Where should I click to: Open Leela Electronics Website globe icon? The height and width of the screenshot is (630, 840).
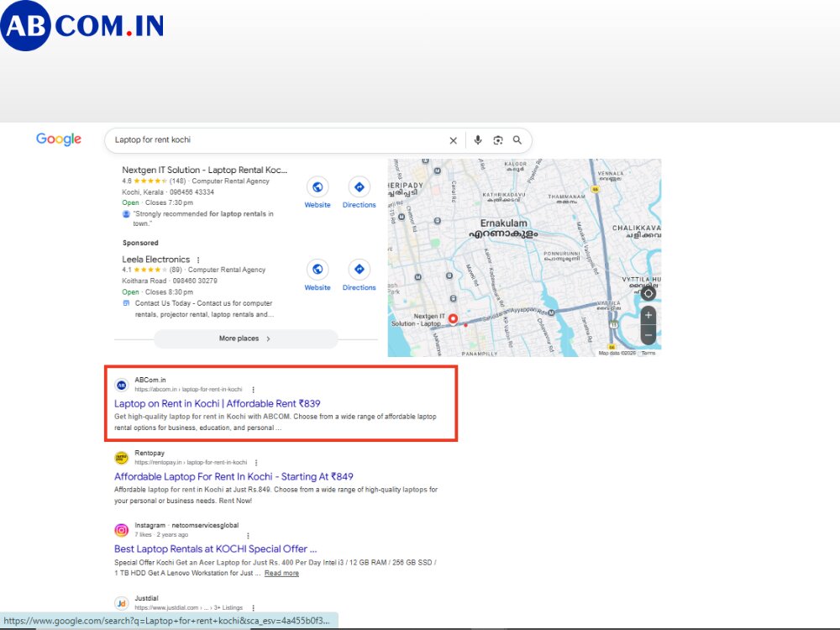point(318,270)
